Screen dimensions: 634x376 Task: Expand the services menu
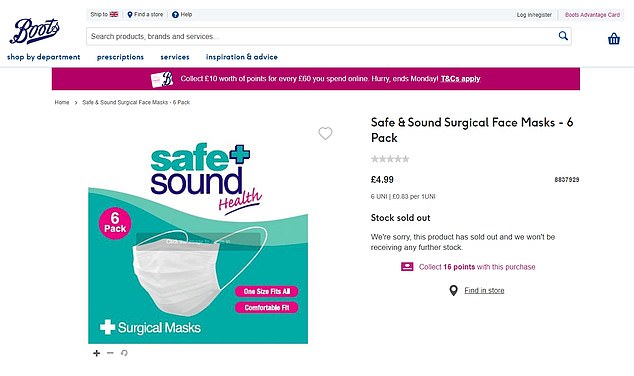pyautogui.click(x=175, y=57)
